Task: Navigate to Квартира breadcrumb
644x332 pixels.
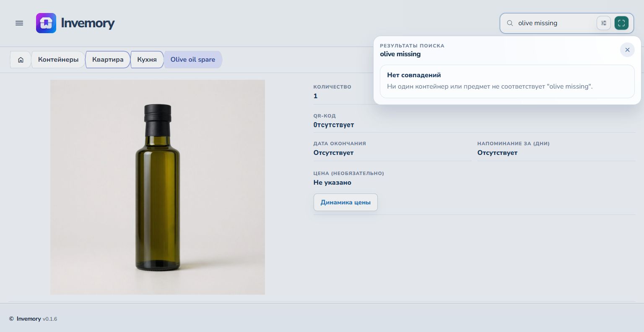Action: pyautogui.click(x=108, y=60)
